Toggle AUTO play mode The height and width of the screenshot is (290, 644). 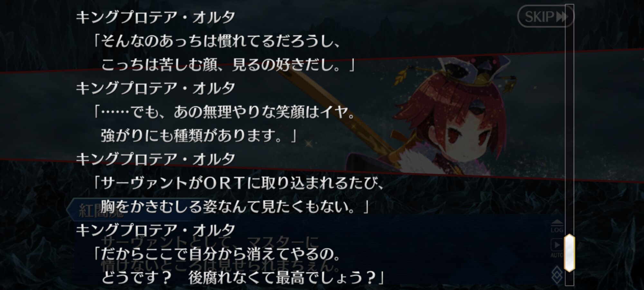(x=557, y=248)
